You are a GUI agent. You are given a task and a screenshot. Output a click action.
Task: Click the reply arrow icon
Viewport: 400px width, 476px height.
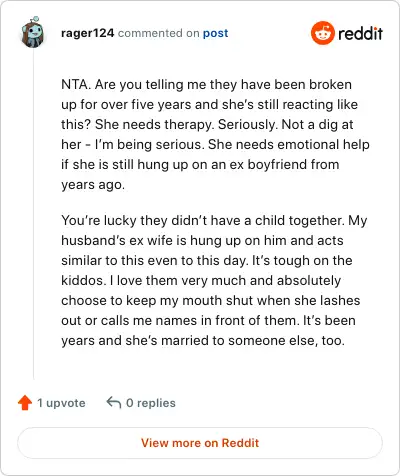114,402
